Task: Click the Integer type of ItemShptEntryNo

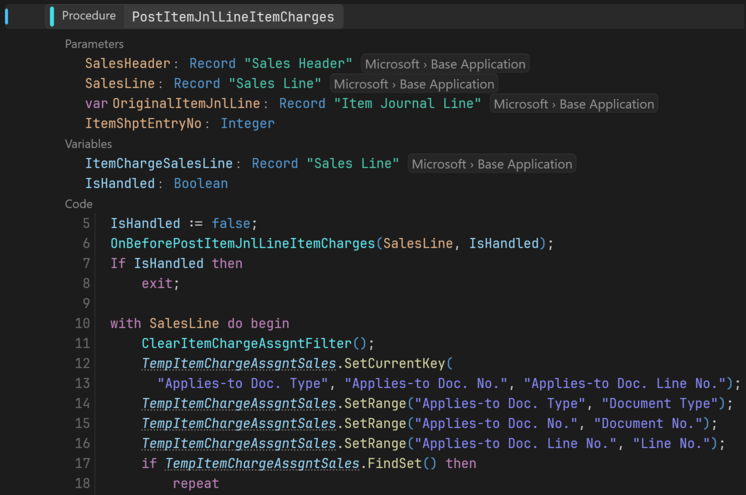Action: 247,124
